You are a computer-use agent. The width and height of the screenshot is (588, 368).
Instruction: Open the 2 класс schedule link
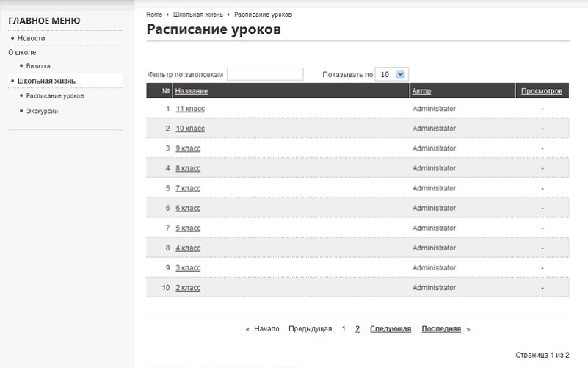click(x=188, y=288)
